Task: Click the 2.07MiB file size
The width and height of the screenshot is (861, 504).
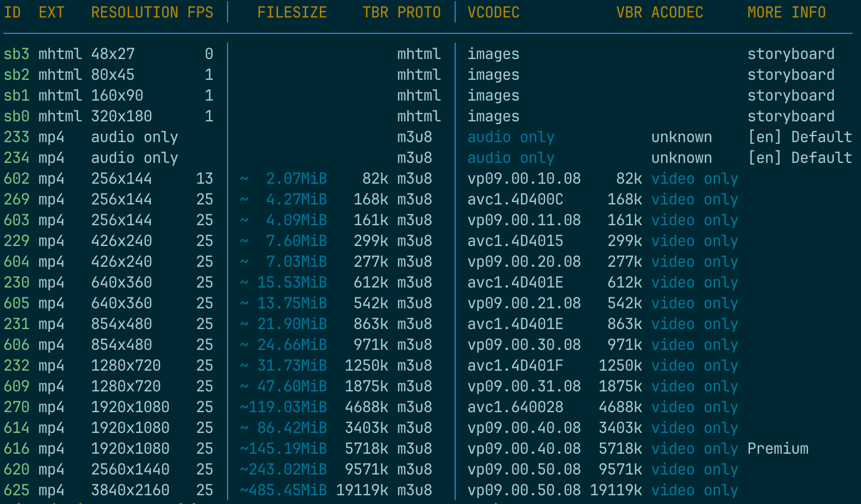Action: click(x=296, y=179)
